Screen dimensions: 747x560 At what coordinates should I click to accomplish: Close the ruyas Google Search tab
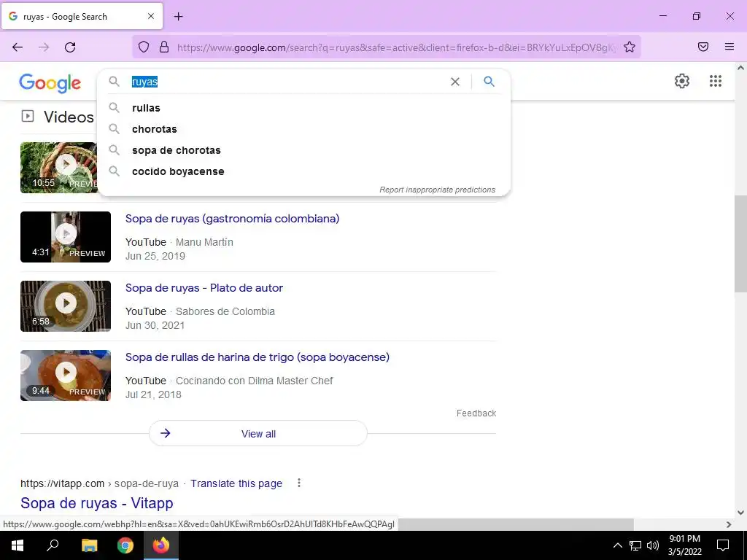(151, 16)
